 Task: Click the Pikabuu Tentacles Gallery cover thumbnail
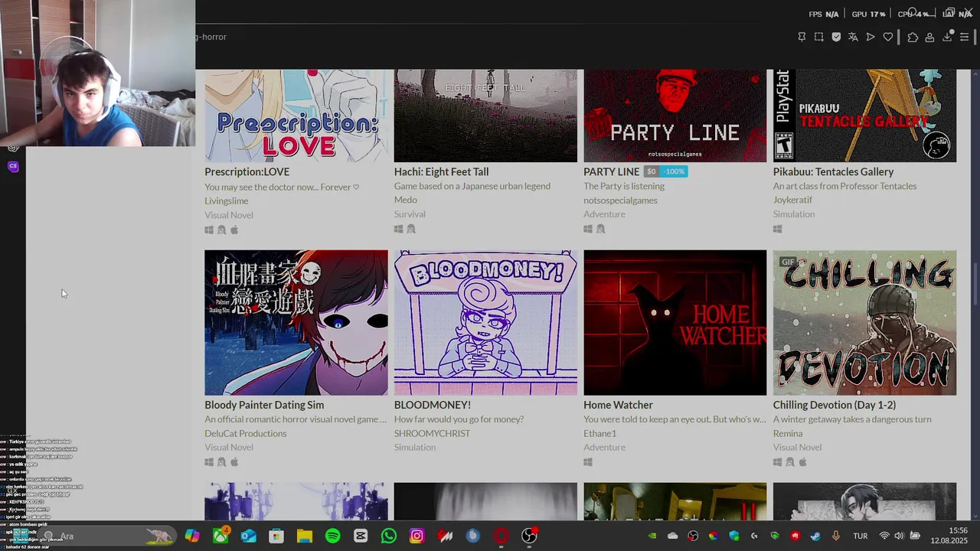click(x=864, y=116)
